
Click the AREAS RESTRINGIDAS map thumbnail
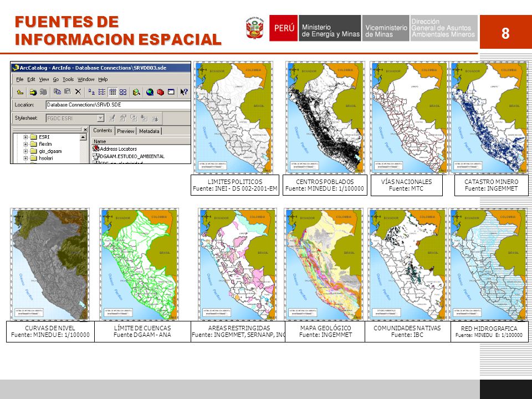pyautogui.click(x=238, y=264)
